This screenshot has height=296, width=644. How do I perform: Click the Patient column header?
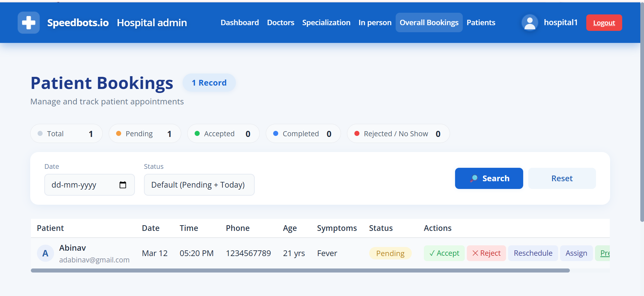pyautogui.click(x=50, y=228)
